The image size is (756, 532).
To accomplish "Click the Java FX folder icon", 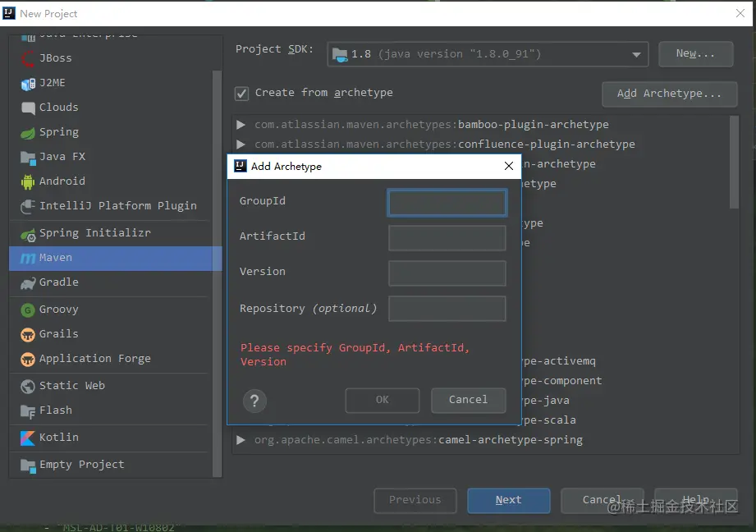I will tap(28, 158).
